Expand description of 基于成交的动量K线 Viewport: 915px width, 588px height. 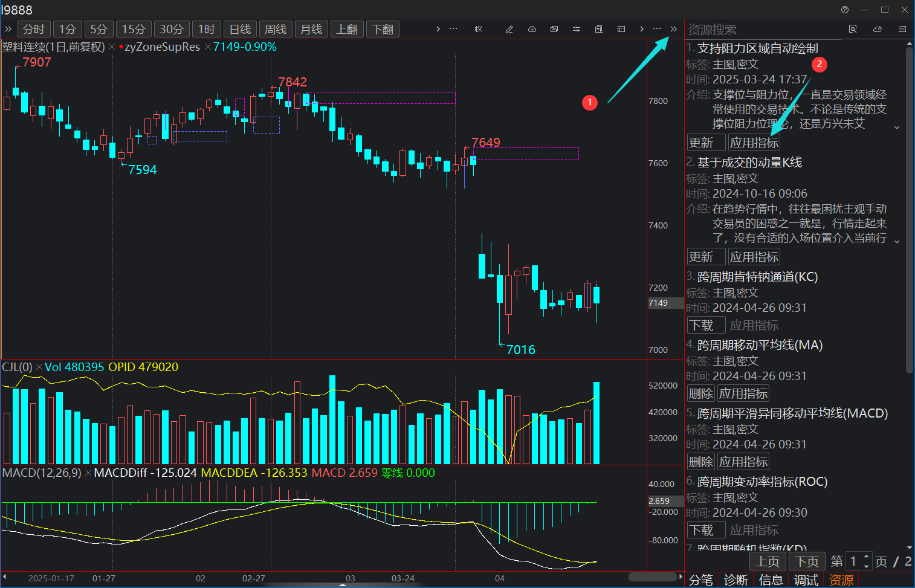[x=897, y=242]
